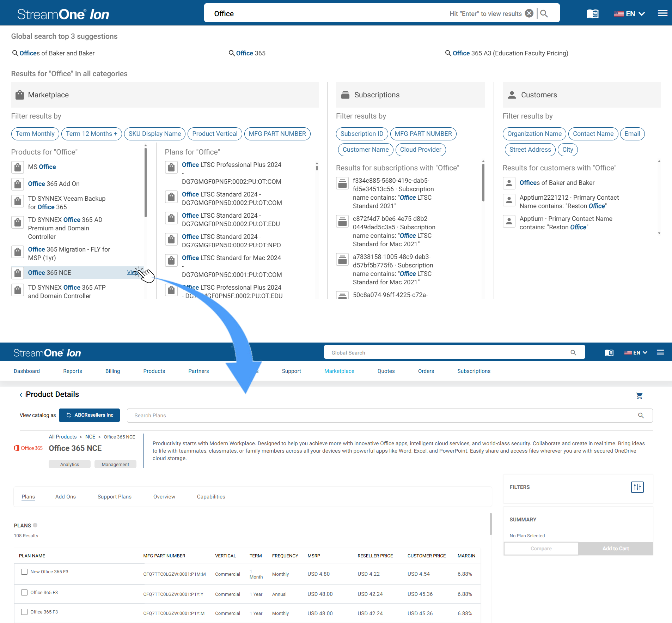
Task: Click subscription icon for f334c885 result
Action: [342, 183]
